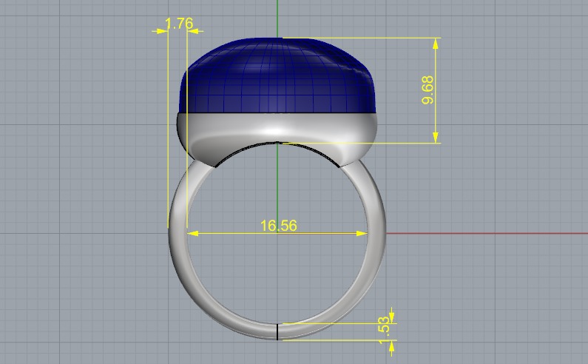This screenshot has width=588, height=364.
Task: Select the 1.53 bottom thickness dimension text
Action: [384, 331]
